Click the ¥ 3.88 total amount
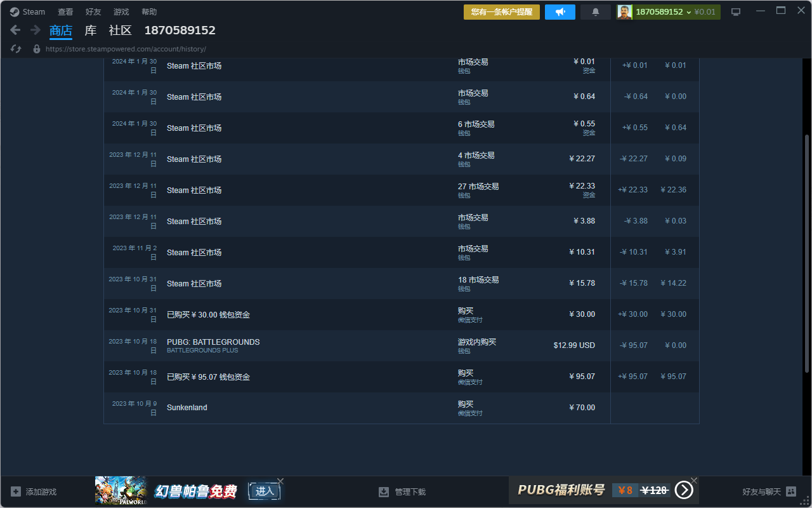The height and width of the screenshot is (508, 812). pyautogui.click(x=584, y=221)
